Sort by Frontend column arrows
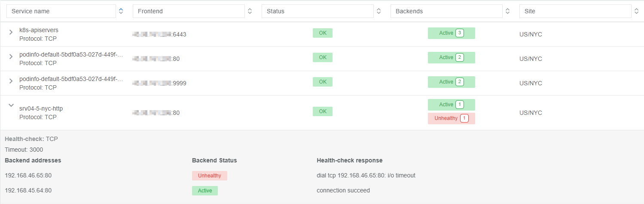Viewport: 644px width, 204px height. point(250,11)
